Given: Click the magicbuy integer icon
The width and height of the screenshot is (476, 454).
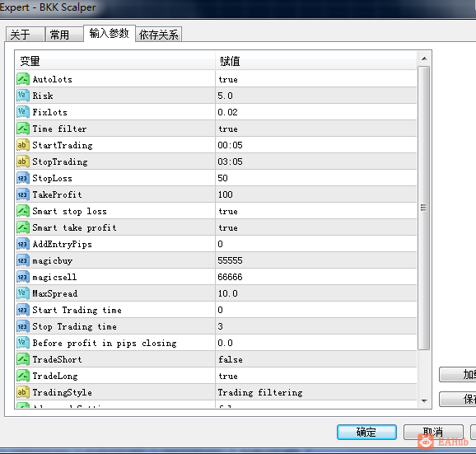Looking at the screenshot, I should point(23,260).
